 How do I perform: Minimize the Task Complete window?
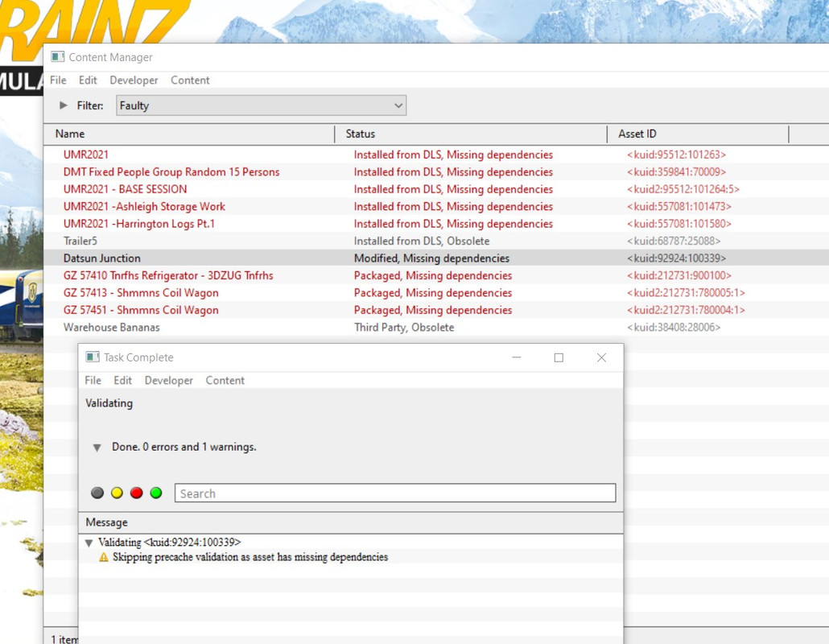point(517,357)
